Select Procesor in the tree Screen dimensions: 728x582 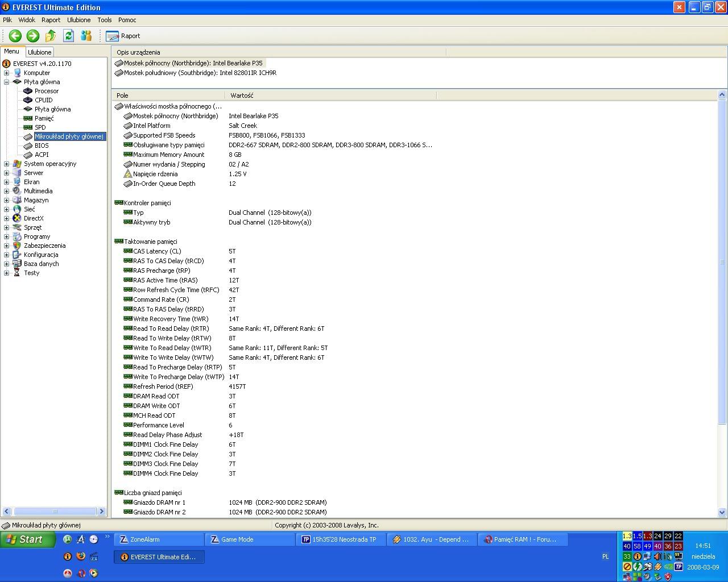coord(47,91)
